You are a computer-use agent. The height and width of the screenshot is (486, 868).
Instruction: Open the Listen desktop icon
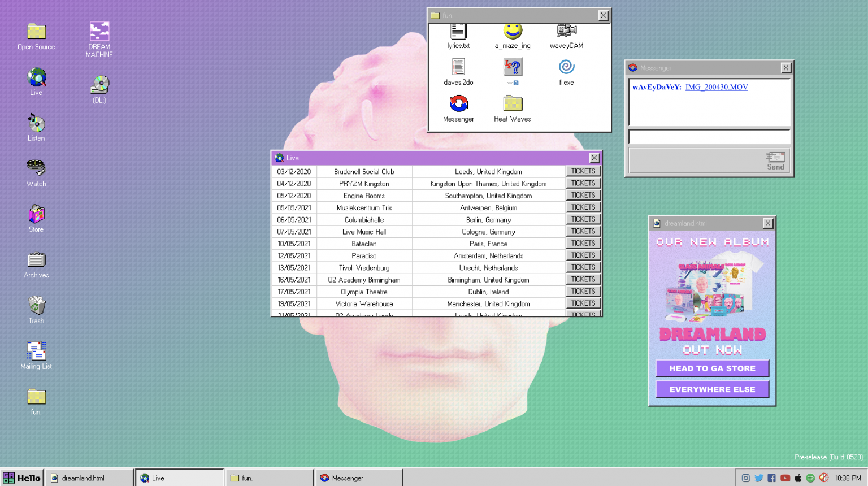coord(36,124)
